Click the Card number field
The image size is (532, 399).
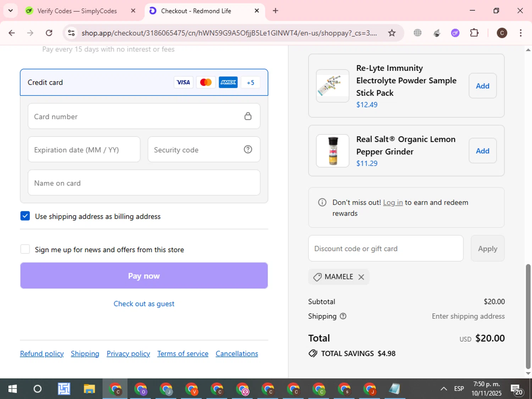pos(144,116)
